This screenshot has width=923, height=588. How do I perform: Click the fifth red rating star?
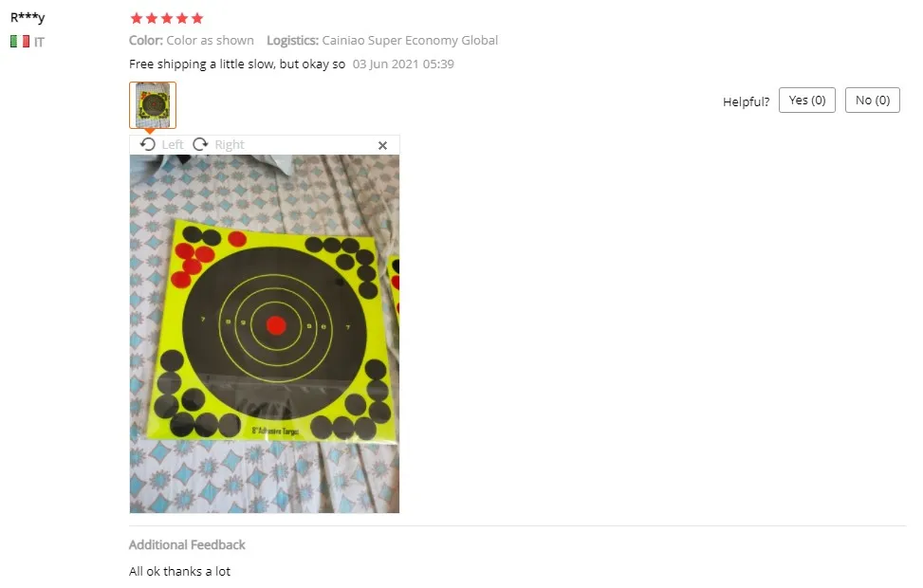click(x=197, y=18)
